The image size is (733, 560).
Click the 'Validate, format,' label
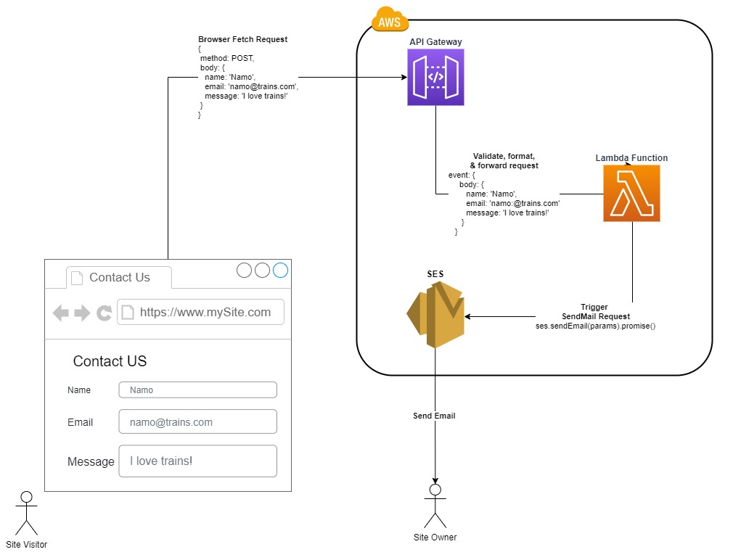504,156
